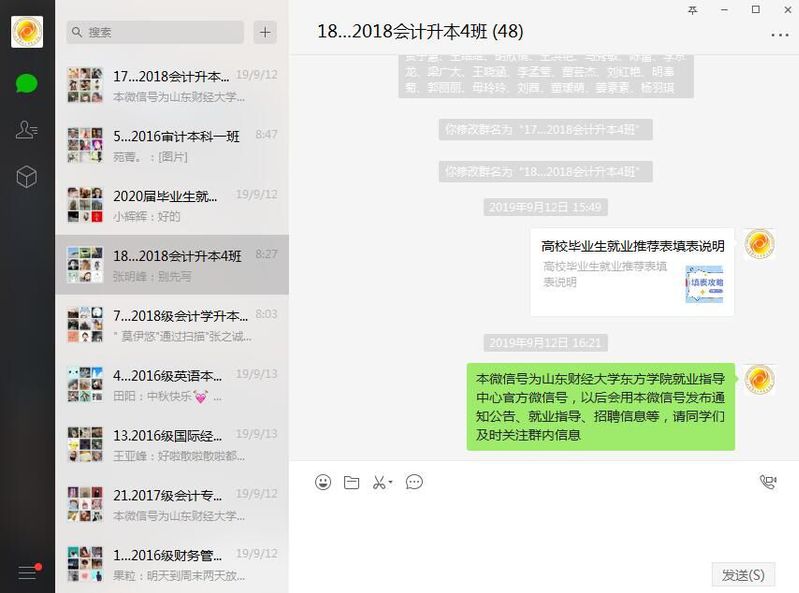Click the 搜索 search field
This screenshot has width=799, height=593.
[x=155, y=32]
